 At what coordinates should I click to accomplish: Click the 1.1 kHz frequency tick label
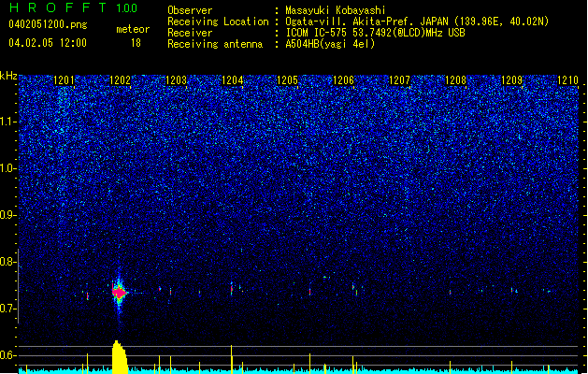[7, 122]
